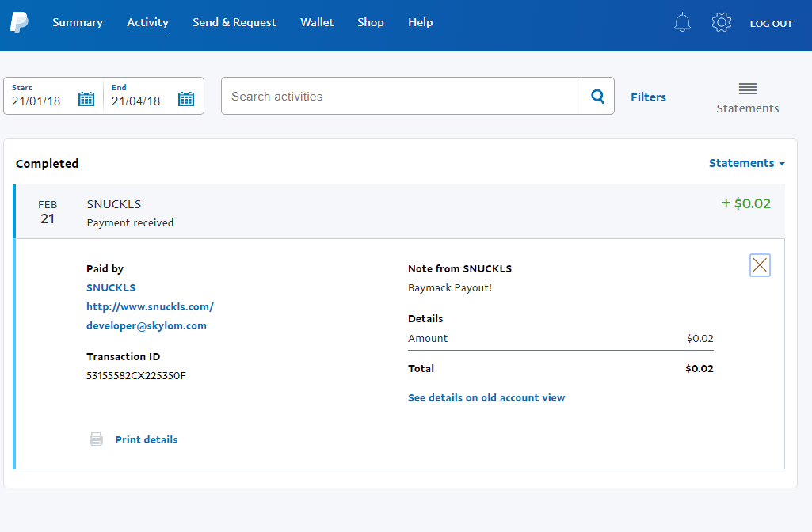Click the End date field 21/04/18
812x532 pixels.
(x=135, y=101)
